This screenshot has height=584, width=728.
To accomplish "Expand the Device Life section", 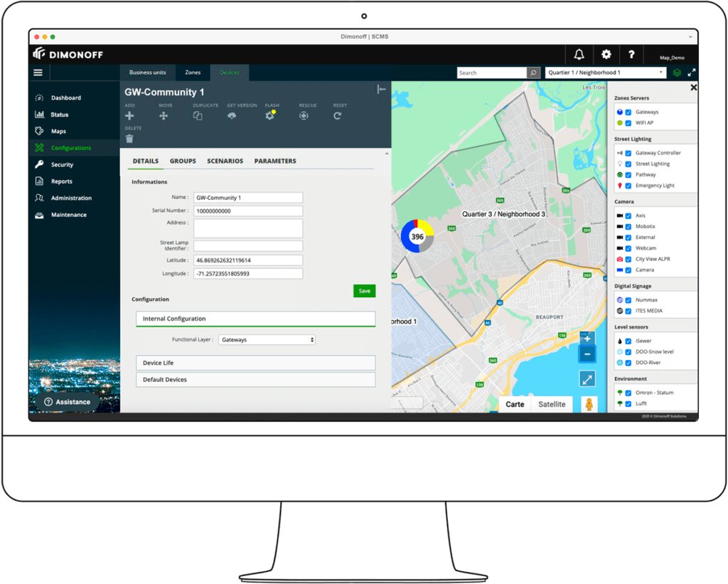I will tap(255, 363).
